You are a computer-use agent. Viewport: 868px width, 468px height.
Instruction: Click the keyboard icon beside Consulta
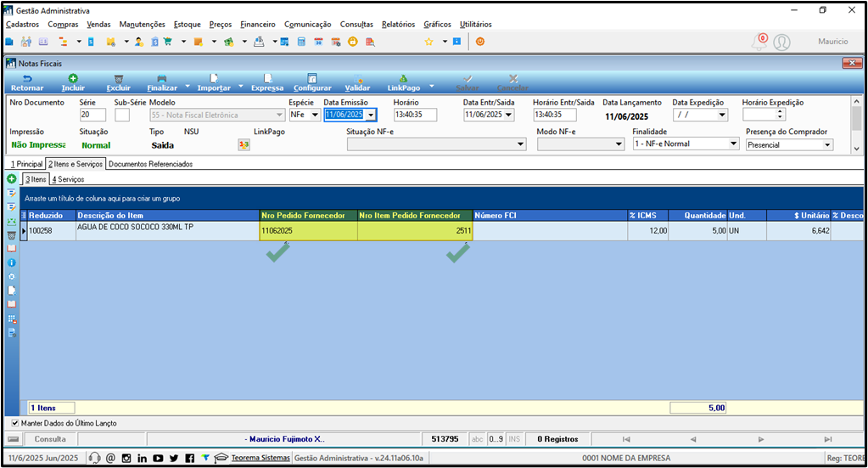pyautogui.click(x=14, y=439)
